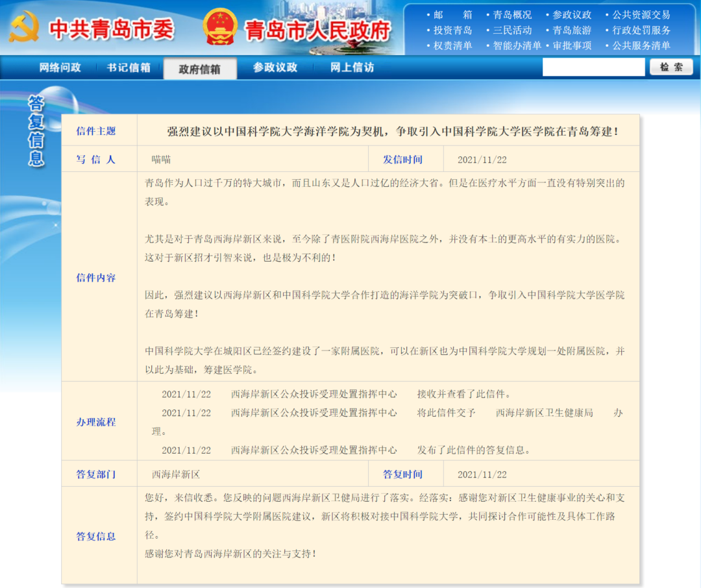701x588 pixels.
Task: Go to the 智能办清单 link
Action: tap(517, 46)
